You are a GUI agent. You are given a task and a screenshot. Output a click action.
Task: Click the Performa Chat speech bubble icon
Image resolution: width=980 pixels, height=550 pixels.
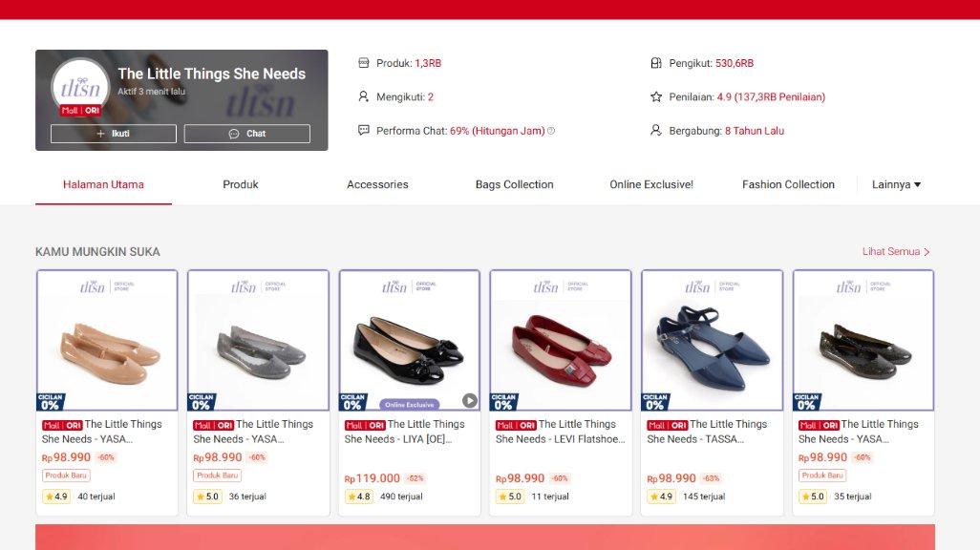tap(363, 130)
